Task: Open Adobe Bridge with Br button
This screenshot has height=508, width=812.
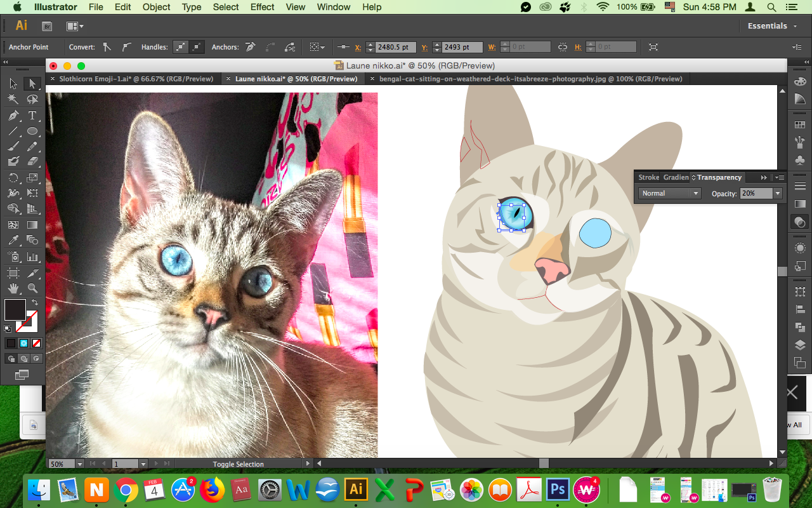Action: pyautogui.click(x=47, y=26)
